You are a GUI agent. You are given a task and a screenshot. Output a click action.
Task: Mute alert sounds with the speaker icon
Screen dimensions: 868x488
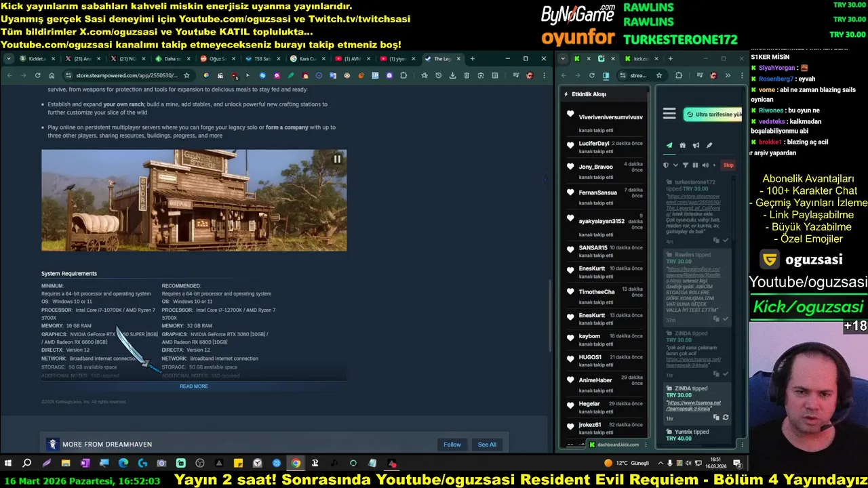coord(705,165)
